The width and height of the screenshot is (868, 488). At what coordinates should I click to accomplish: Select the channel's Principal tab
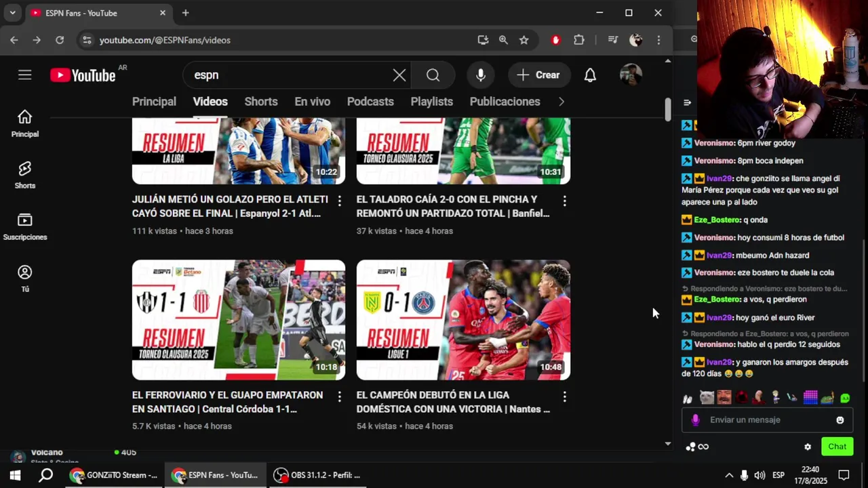click(154, 102)
